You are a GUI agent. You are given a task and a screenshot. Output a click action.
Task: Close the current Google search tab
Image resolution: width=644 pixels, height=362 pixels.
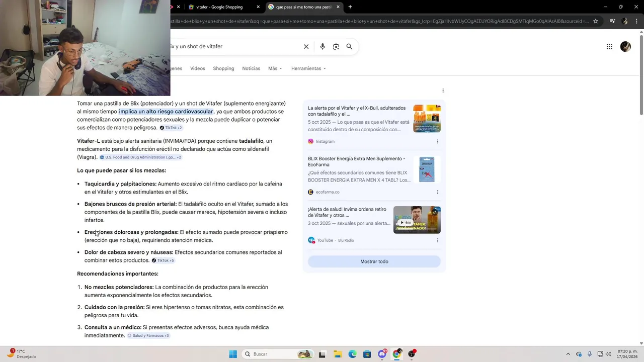[338, 7]
